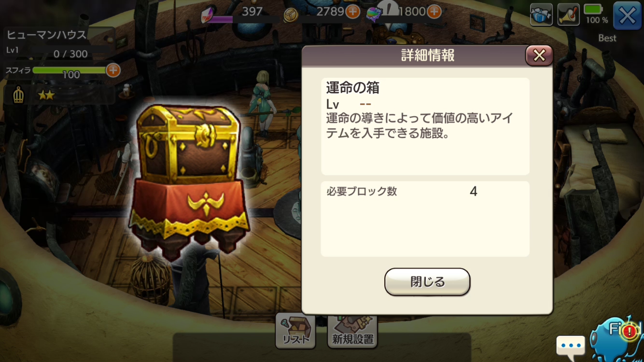Tap the ヒューマンハウス title label
Viewport: 644px width, 362px height.
coord(46,35)
